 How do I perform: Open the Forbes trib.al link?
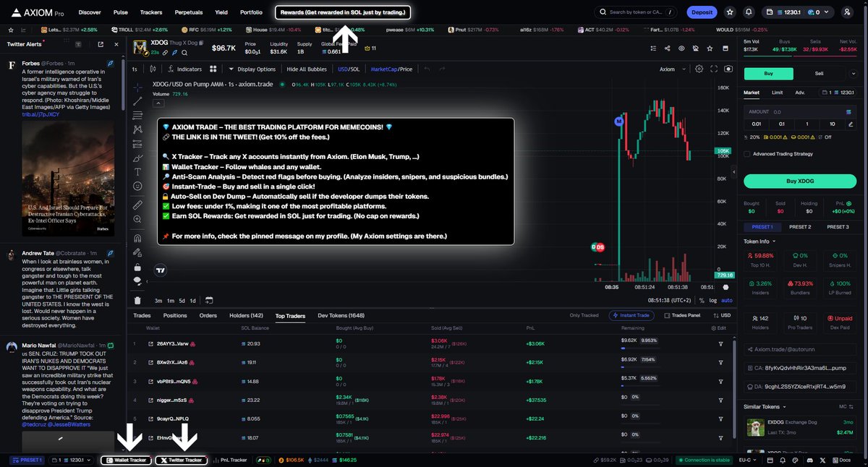[41, 114]
